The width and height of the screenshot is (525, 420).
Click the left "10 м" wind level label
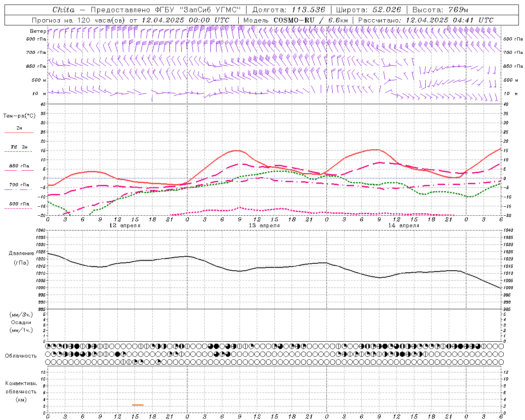pos(39,94)
